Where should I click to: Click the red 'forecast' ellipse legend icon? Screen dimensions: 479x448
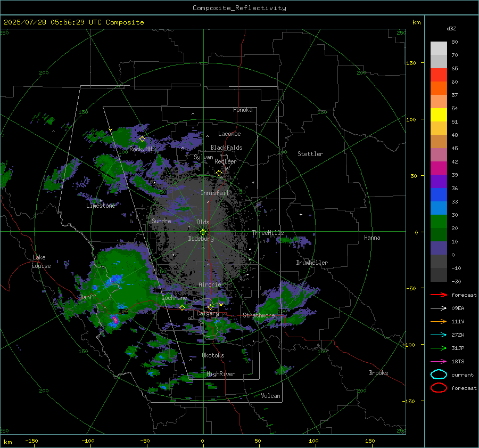point(439,388)
